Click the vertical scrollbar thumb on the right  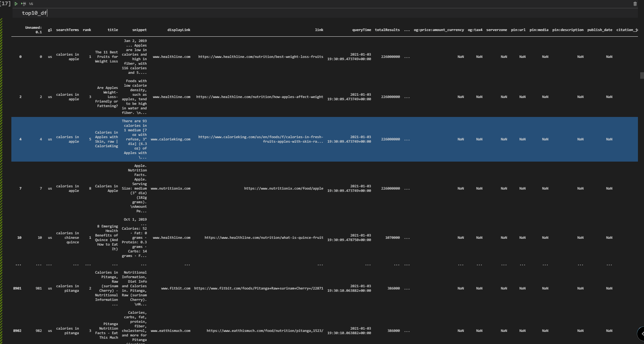tap(642, 75)
